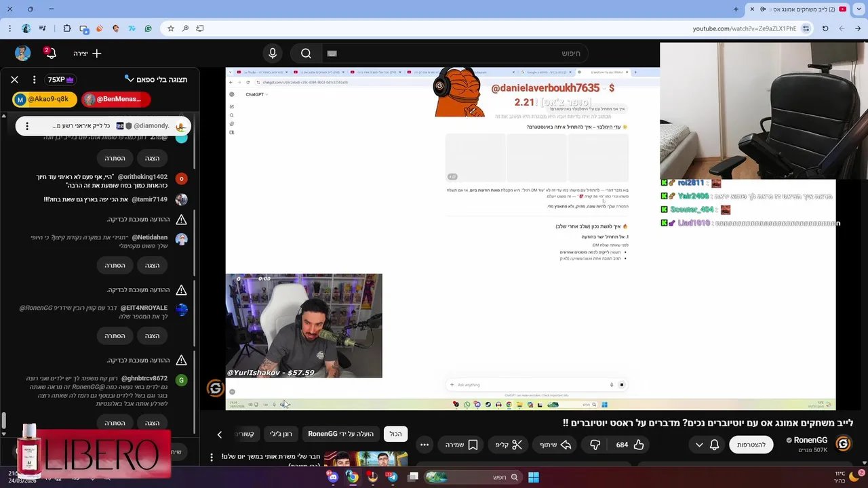The height and width of the screenshot is (488, 868).
Task: Open Chrome profile avatar in toolbar
Action: coord(26,28)
